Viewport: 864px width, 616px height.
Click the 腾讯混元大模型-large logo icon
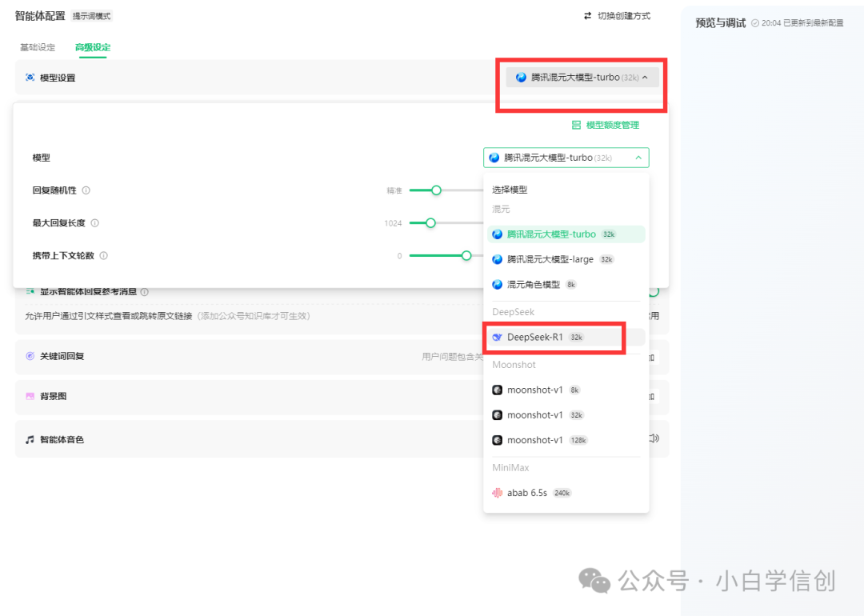click(x=497, y=259)
